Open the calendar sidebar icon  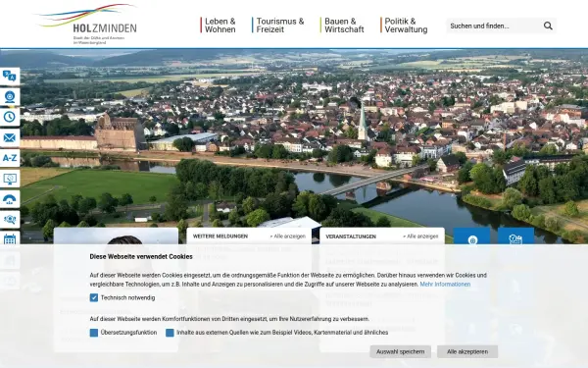(10, 238)
